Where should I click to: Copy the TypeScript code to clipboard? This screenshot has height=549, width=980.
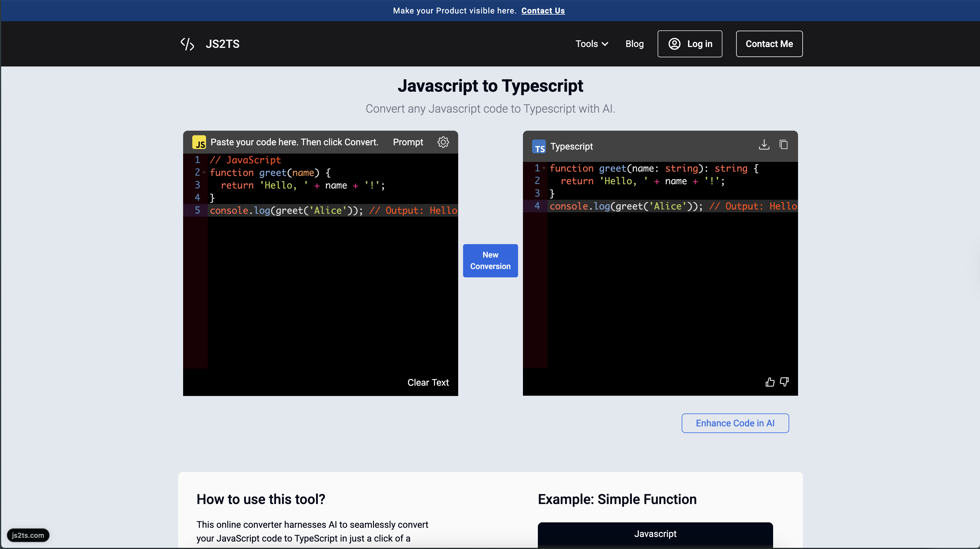783,145
